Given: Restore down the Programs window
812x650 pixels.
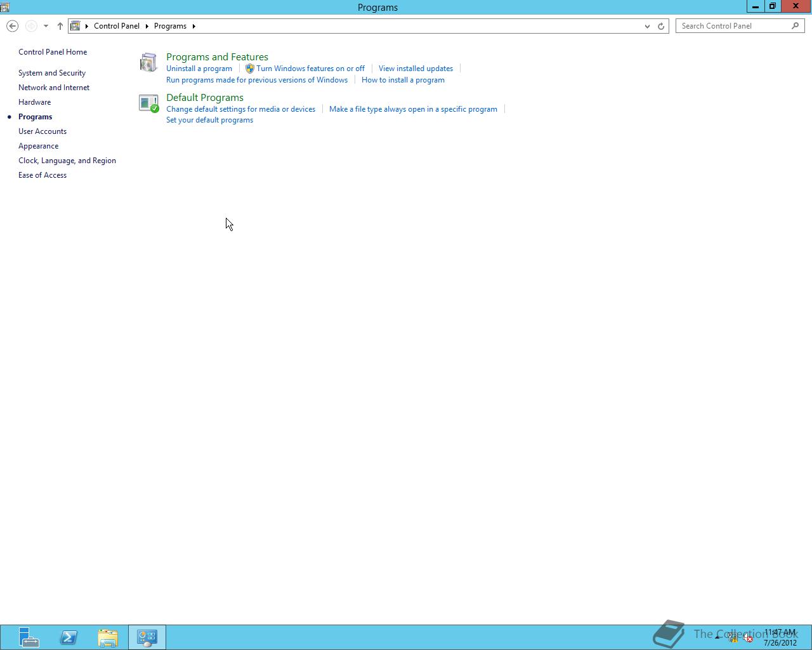Looking at the screenshot, I should pyautogui.click(x=772, y=6).
